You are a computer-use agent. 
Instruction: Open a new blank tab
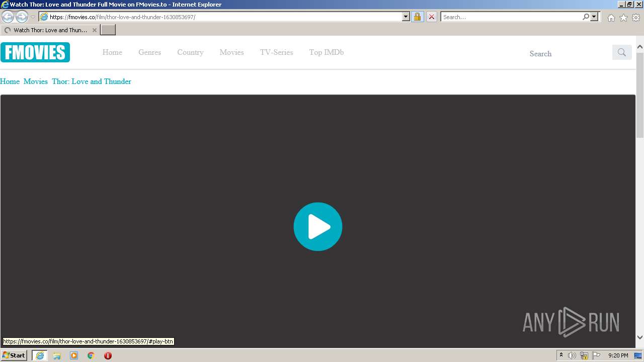click(108, 30)
